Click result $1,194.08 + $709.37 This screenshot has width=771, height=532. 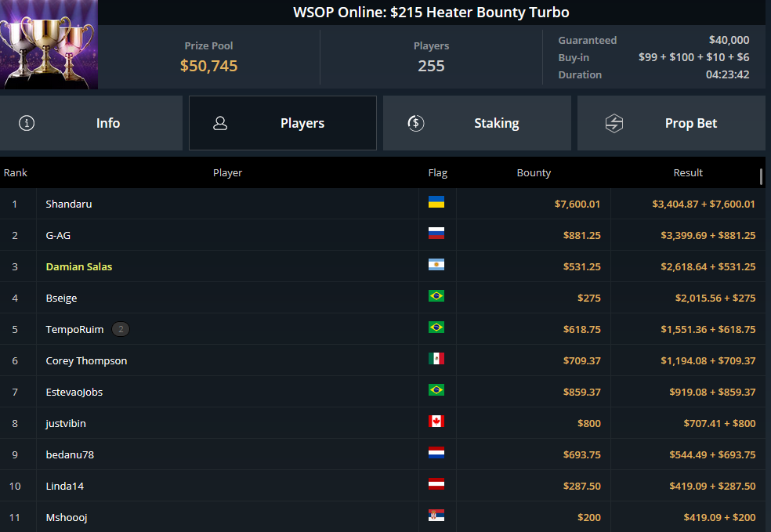[708, 361]
